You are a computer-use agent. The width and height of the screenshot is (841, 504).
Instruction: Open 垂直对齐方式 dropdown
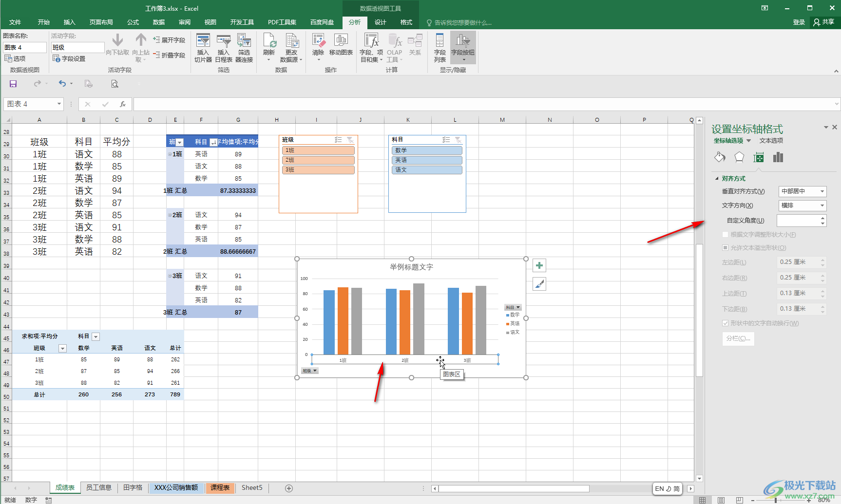[803, 191]
